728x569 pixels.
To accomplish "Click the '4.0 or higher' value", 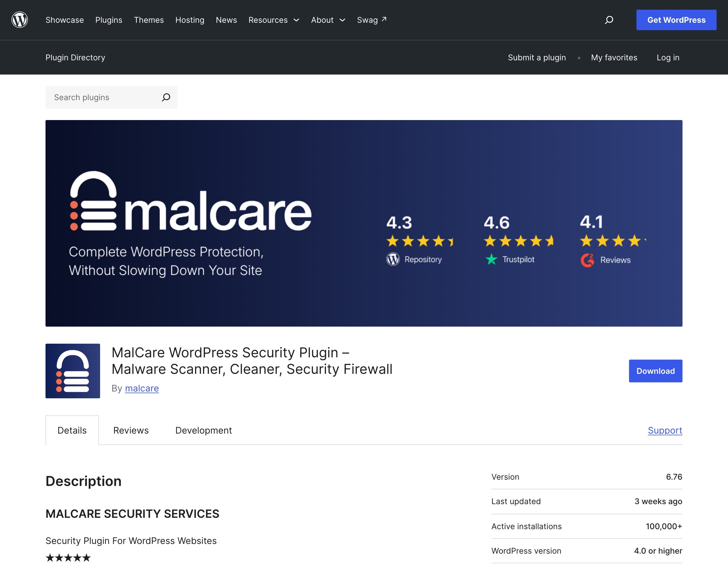I will [x=658, y=551].
